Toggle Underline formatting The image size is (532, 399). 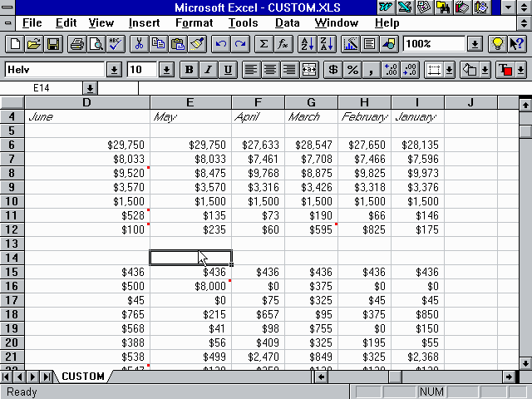(227, 70)
